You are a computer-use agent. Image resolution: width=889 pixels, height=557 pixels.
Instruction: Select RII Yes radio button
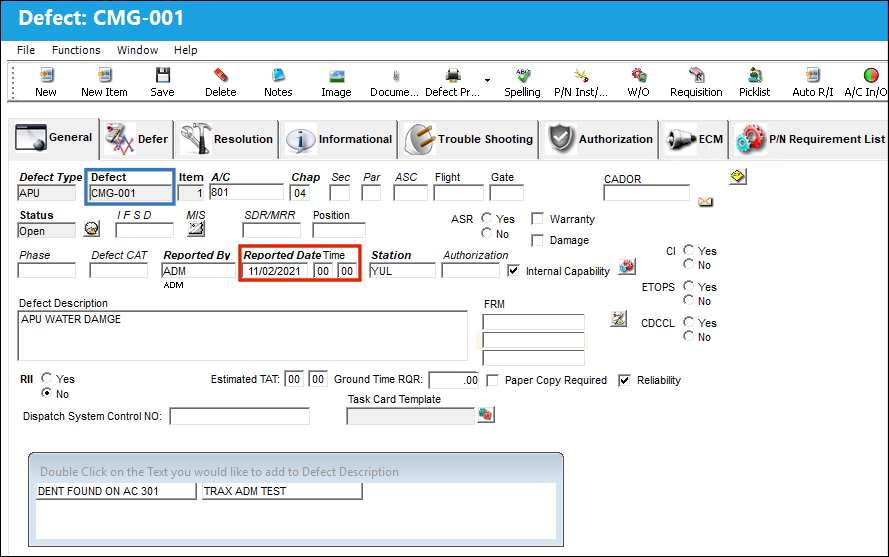click(46, 378)
